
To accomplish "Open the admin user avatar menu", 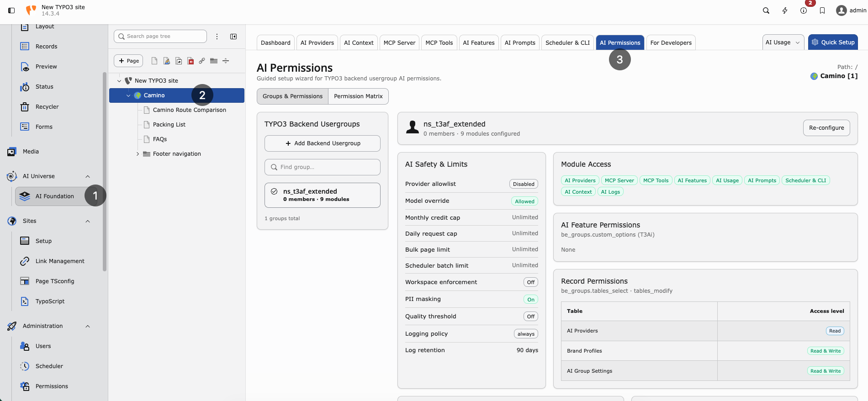I will pos(851,11).
